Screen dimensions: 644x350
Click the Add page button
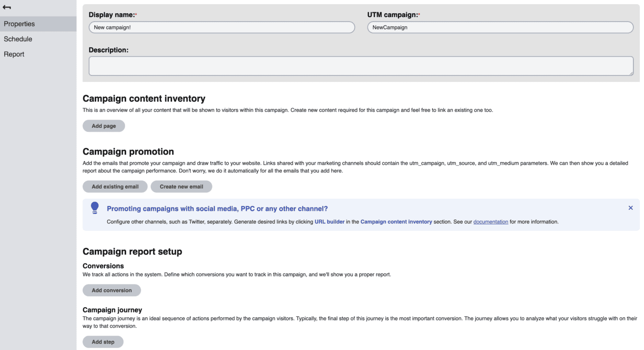(104, 126)
